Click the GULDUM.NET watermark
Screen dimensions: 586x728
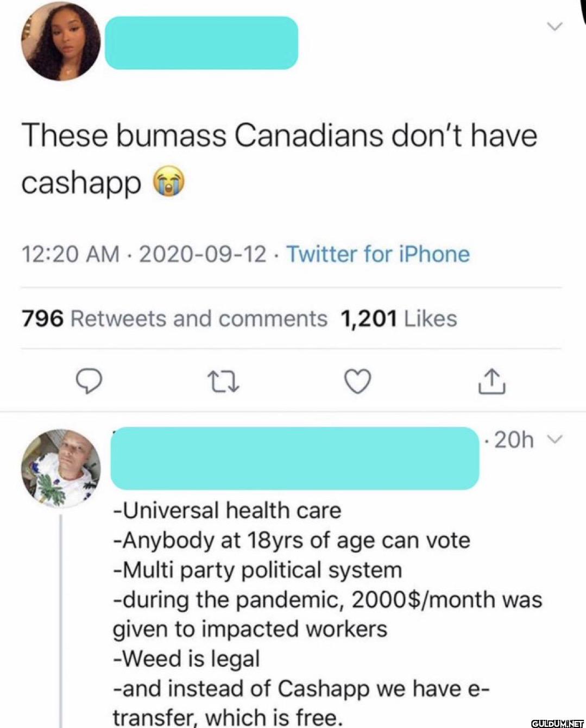(x=556, y=723)
